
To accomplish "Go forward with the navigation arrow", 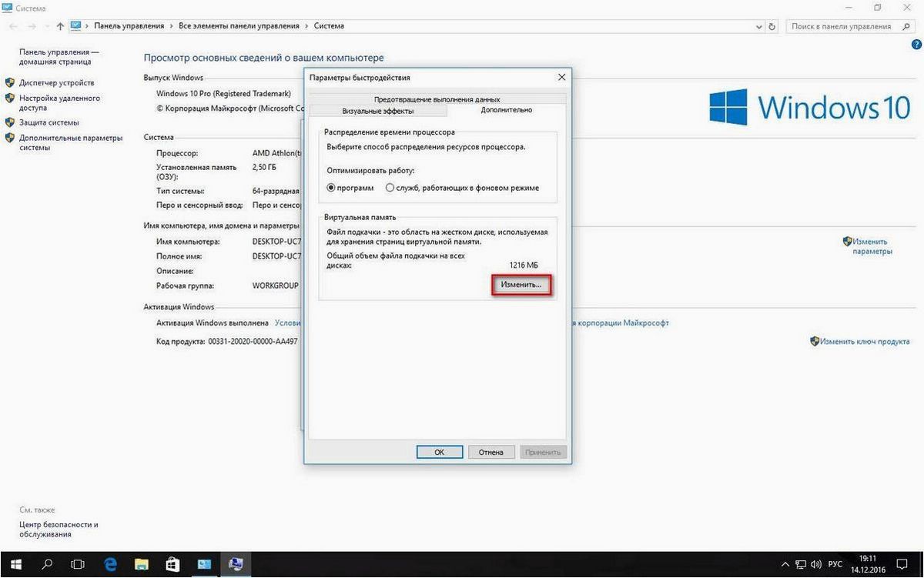I will [x=33, y=26].
